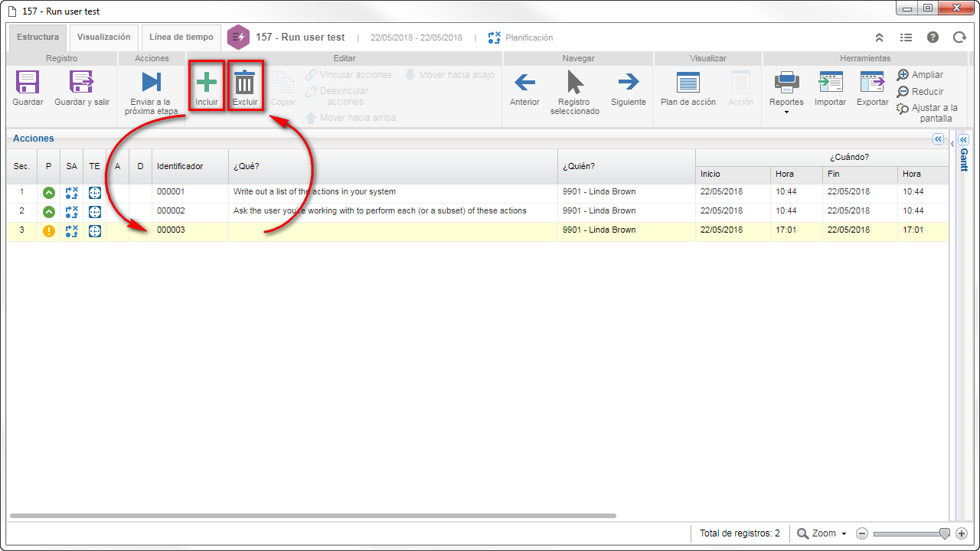Click Linda Brown in row 000003
This screenshot has height=551, width=980.
599,230
